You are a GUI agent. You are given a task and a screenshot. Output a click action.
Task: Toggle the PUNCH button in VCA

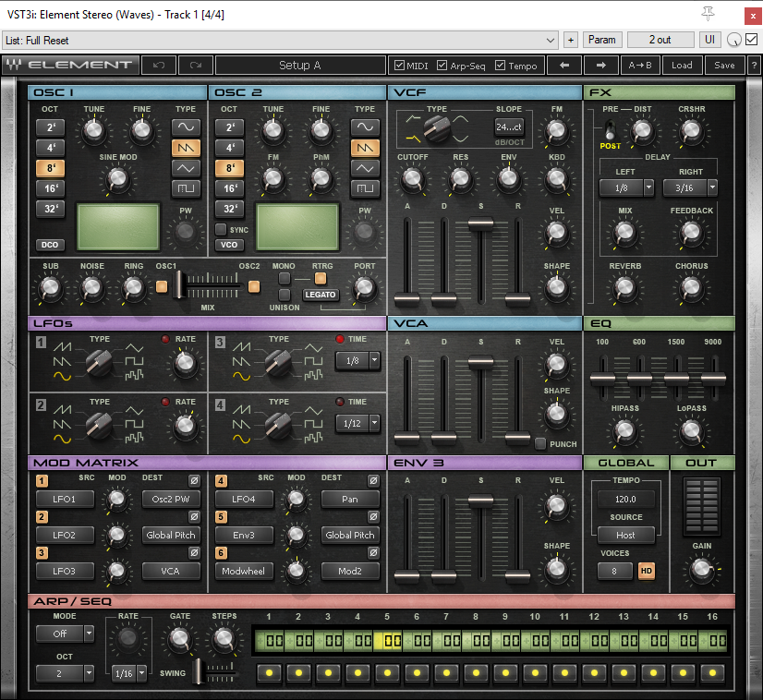tap(540, 443)
